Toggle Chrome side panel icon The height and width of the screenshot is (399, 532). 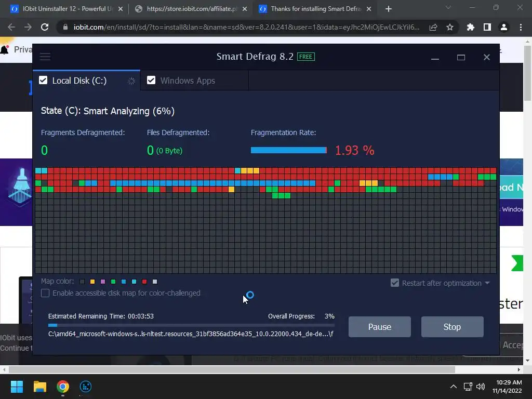pos(487,27)
